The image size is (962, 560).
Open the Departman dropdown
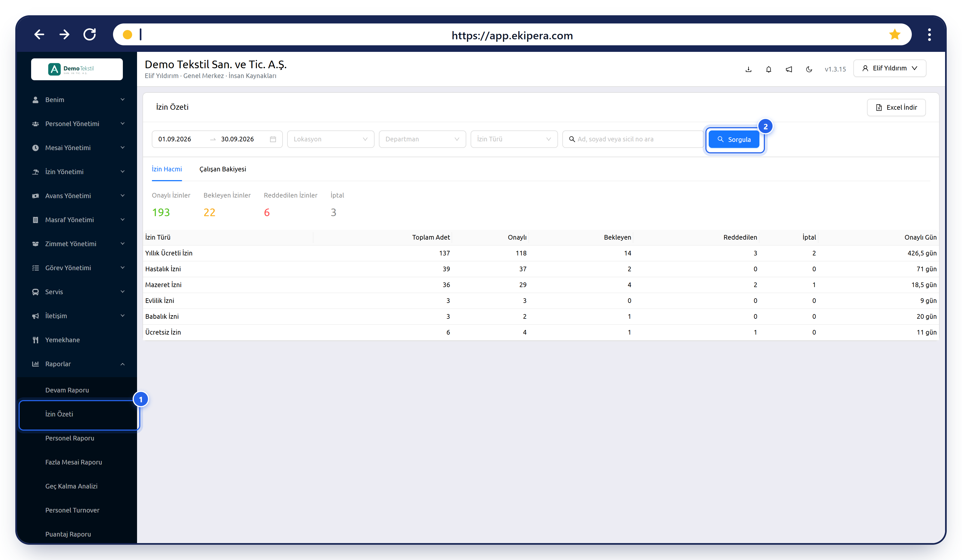tap(422, 139)
